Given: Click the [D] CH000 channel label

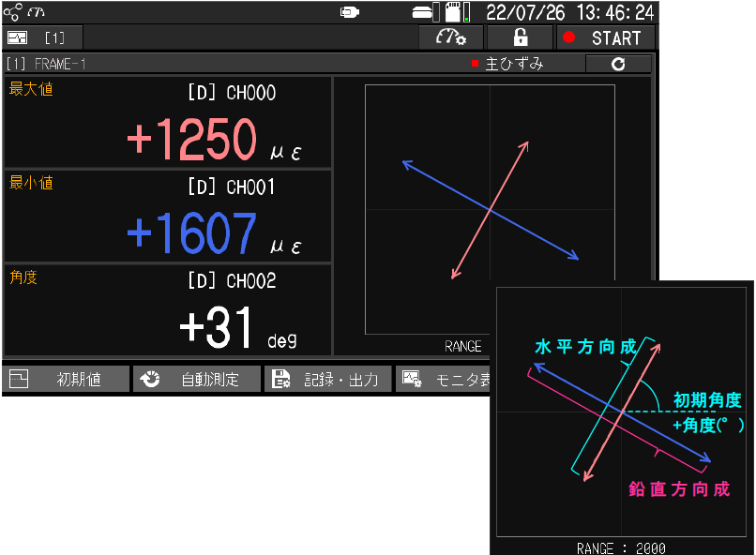Looking at the screenshot, I should [232, 93].
